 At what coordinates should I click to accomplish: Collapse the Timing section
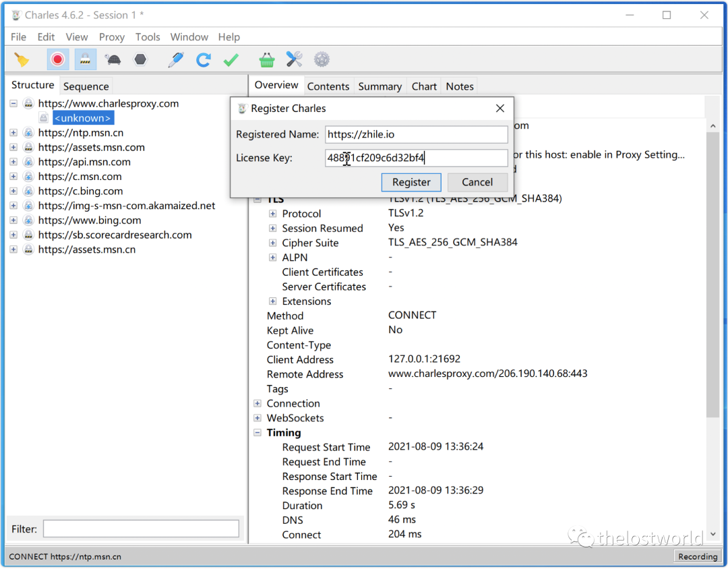pyautogui.click(x=257, y=433)
